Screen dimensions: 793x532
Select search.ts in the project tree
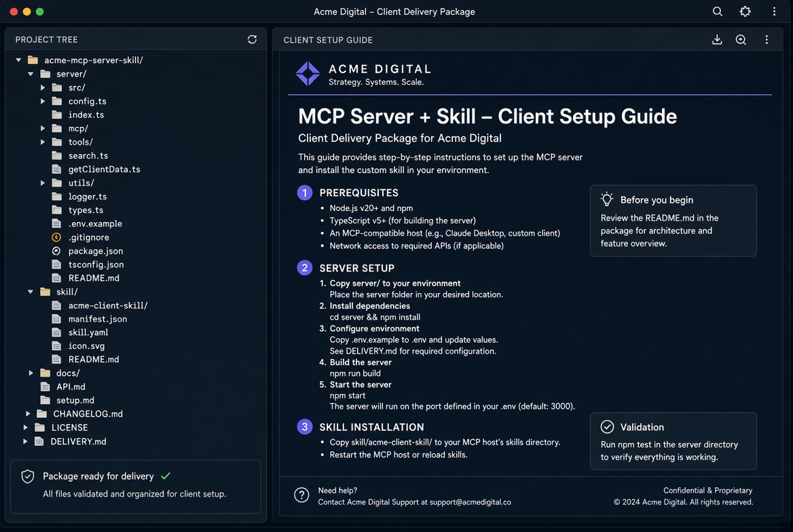88,156
